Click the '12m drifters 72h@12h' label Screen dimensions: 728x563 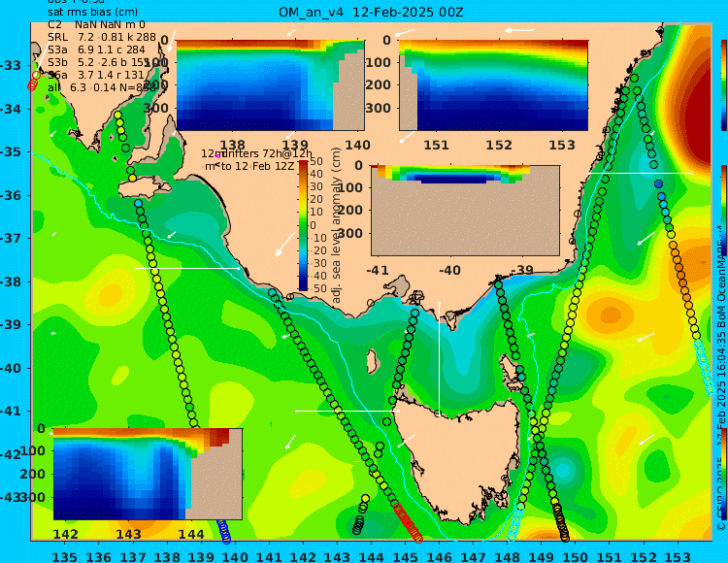(256, 153)
